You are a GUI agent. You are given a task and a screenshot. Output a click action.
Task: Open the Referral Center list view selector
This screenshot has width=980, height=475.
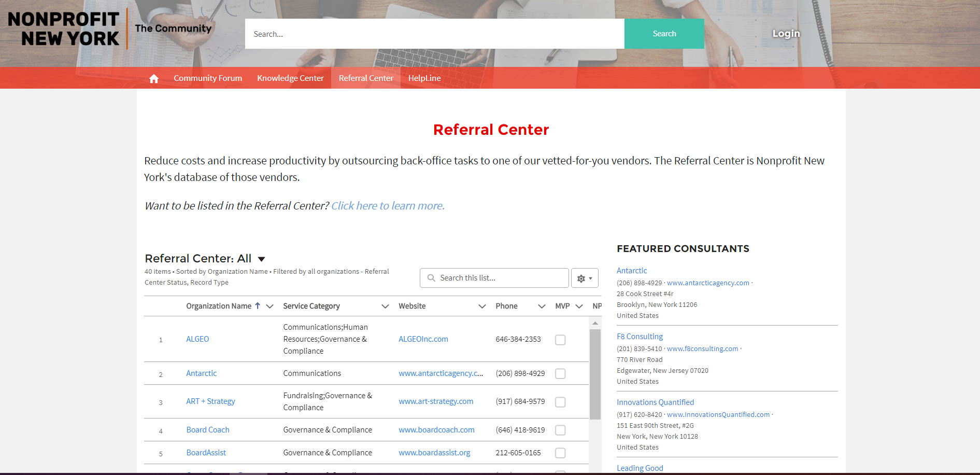(x=261, y=258)
